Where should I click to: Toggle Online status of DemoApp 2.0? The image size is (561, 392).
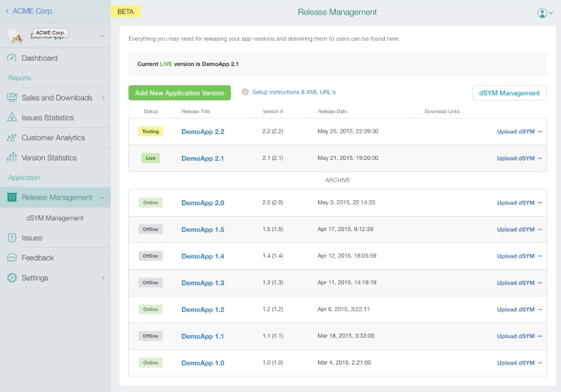point(150,202)
